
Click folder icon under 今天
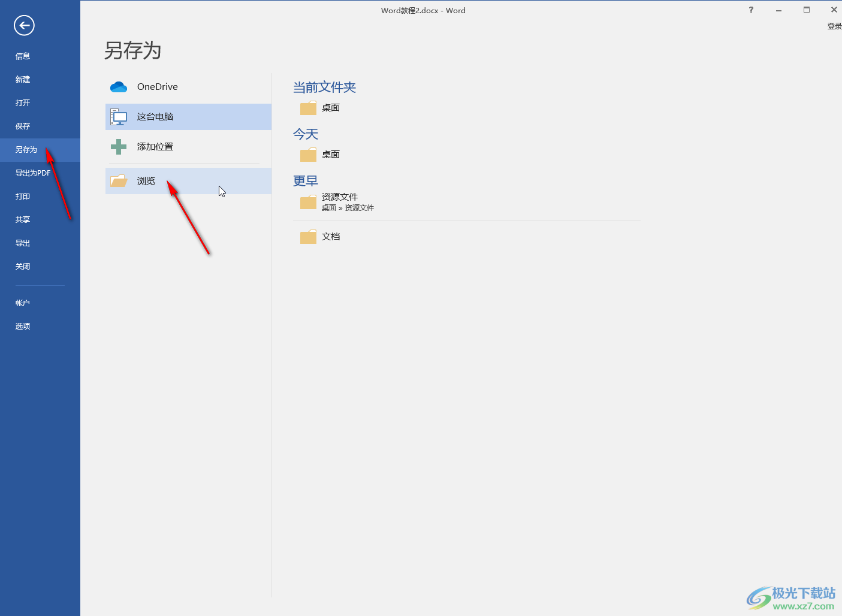coord(308,155)
